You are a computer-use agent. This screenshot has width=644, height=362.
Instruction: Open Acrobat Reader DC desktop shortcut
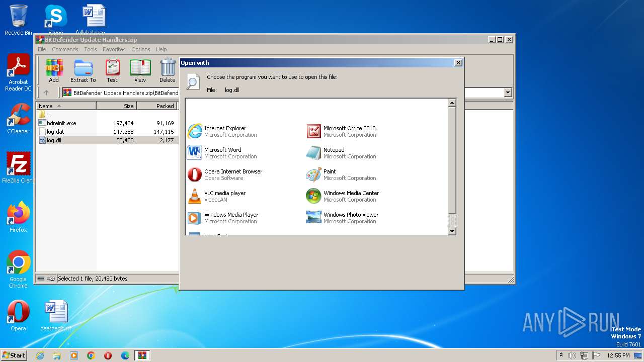click(18, 73)
